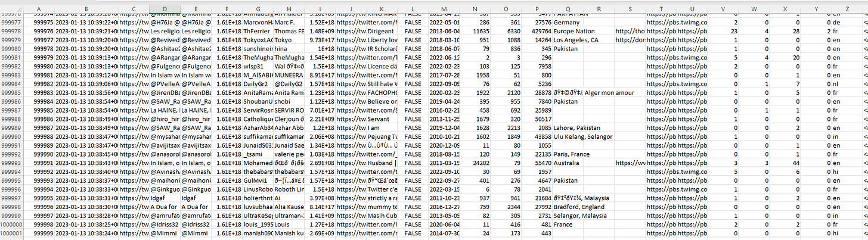
Task: Click the 'Bradford, England' cell
Action: pos(568,207)
